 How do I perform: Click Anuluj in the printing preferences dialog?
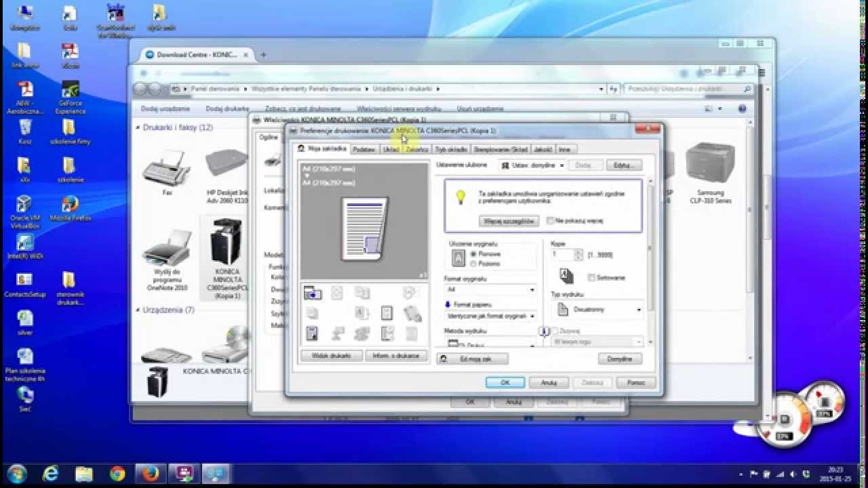[549, 382]
